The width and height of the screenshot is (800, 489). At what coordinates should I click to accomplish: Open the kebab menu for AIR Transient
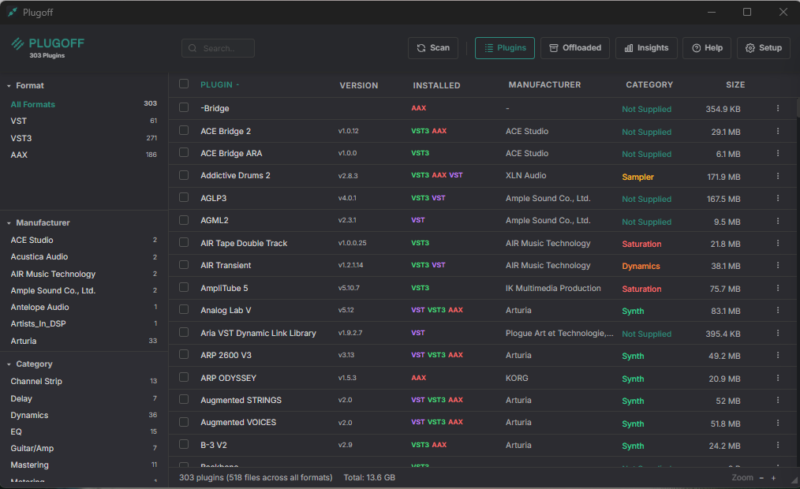778,265
